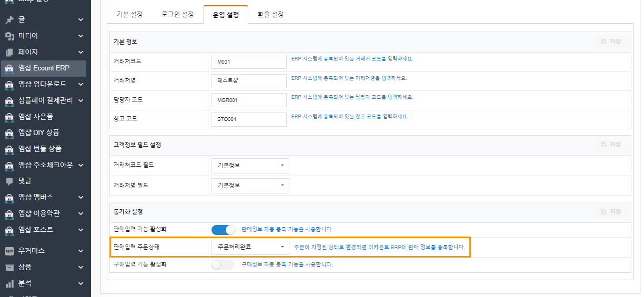Expand the 엠샵 멤버스 sidebar submenu
Screen dimensions: 644x297
(80, 197)
